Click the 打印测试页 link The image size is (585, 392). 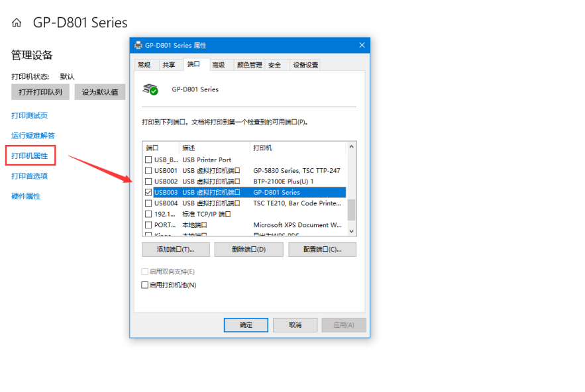(x=30, y=116)
